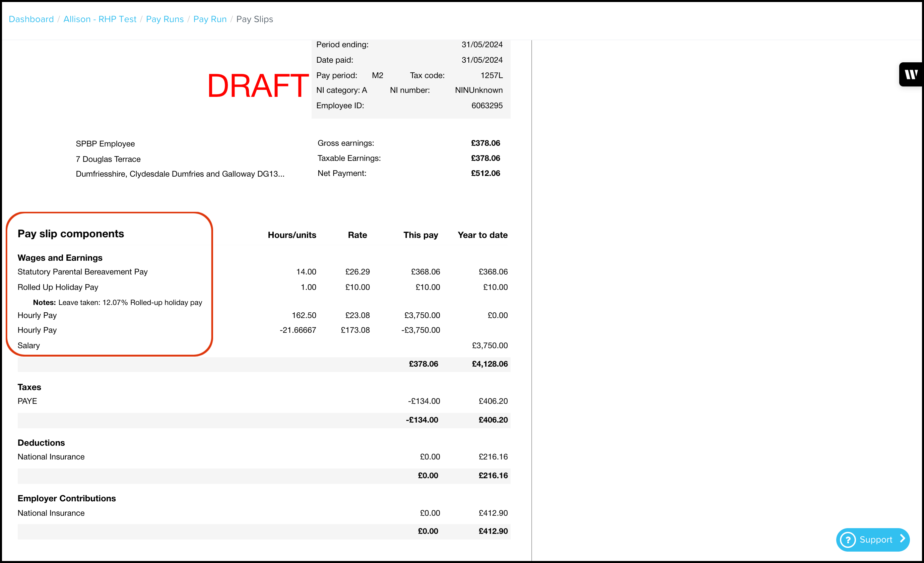Navigate to Pay Runs breadcrumb

pyautogui.click(x=164, y=19)
